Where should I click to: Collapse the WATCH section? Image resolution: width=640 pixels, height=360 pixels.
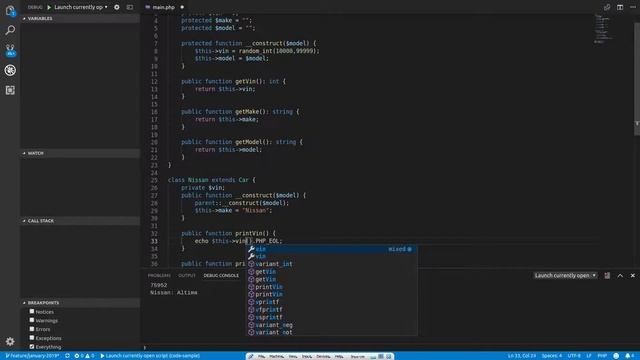click(80, 153)
